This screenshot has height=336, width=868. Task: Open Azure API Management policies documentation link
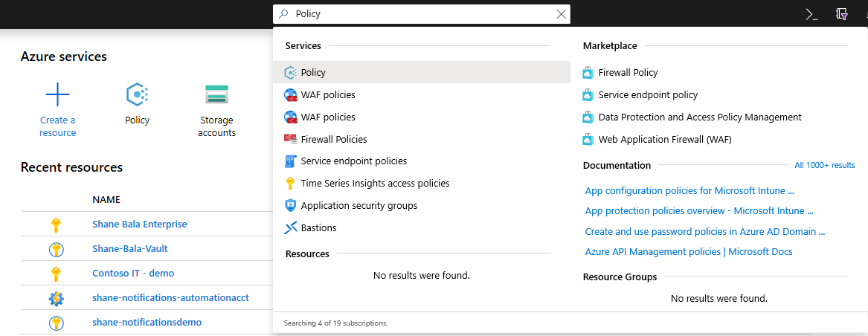point(688,253)
